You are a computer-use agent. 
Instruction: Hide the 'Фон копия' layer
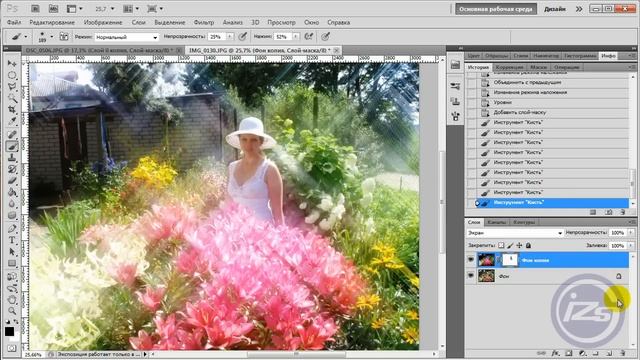(x=471, y=260)
